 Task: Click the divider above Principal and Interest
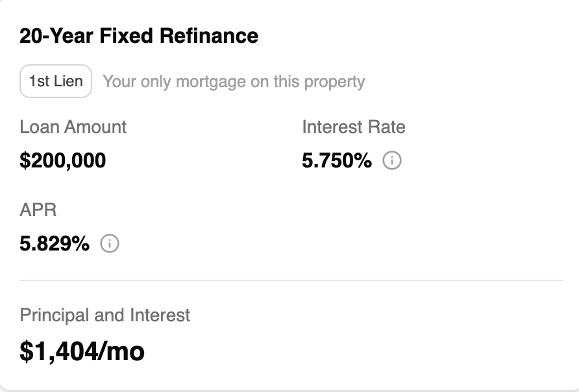pos(289,280)
